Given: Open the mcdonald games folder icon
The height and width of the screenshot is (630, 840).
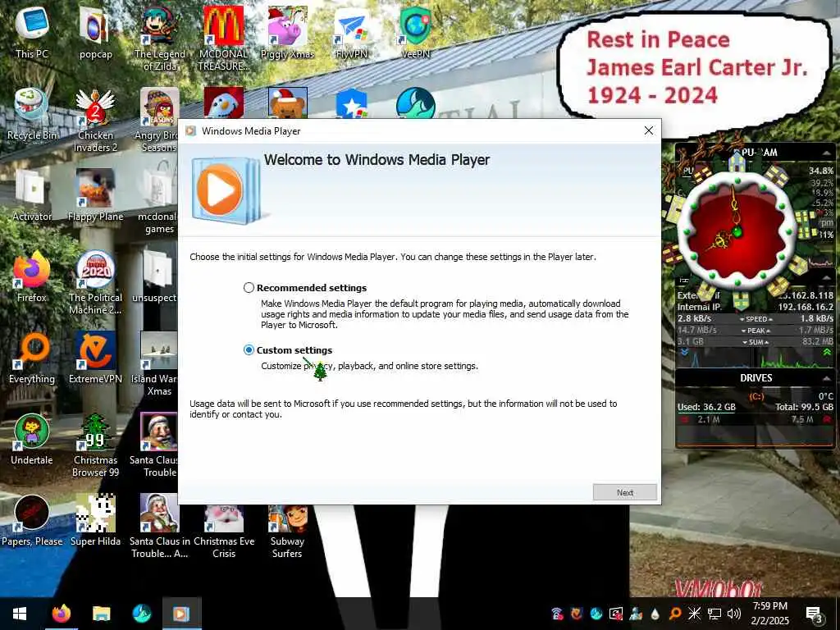Looking at the screenshot, I should click(x=157, y=202).
